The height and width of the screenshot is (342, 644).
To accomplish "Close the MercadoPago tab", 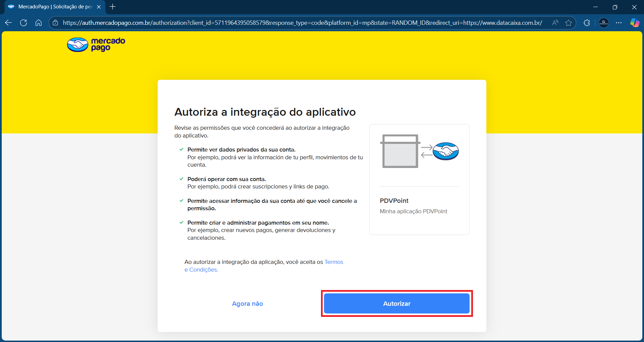I will point(99,7).
